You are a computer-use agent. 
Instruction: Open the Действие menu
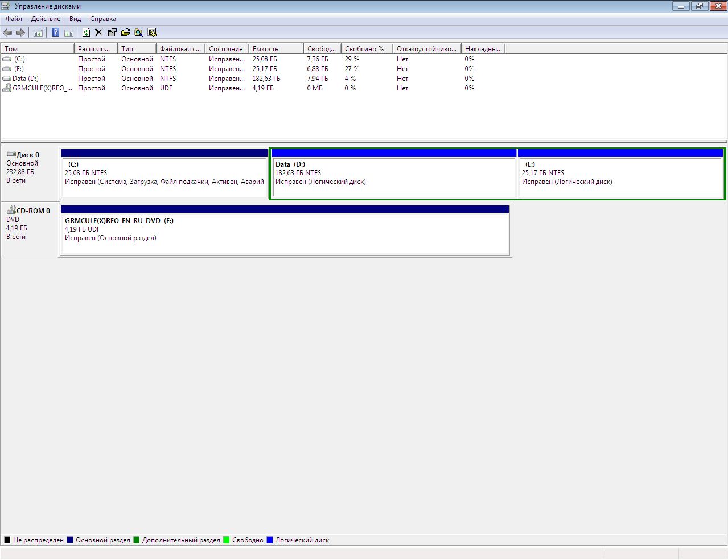click(x=46, y=19)
